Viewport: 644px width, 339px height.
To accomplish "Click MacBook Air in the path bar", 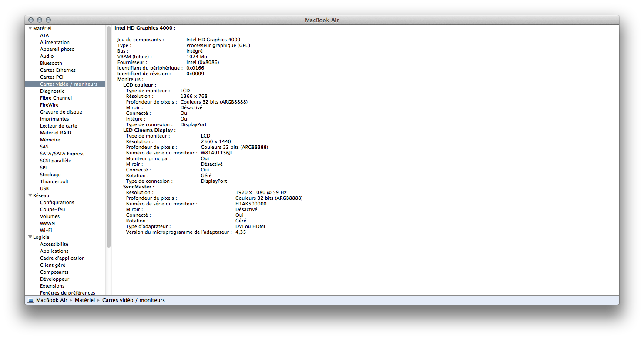I will pos(52,300).
